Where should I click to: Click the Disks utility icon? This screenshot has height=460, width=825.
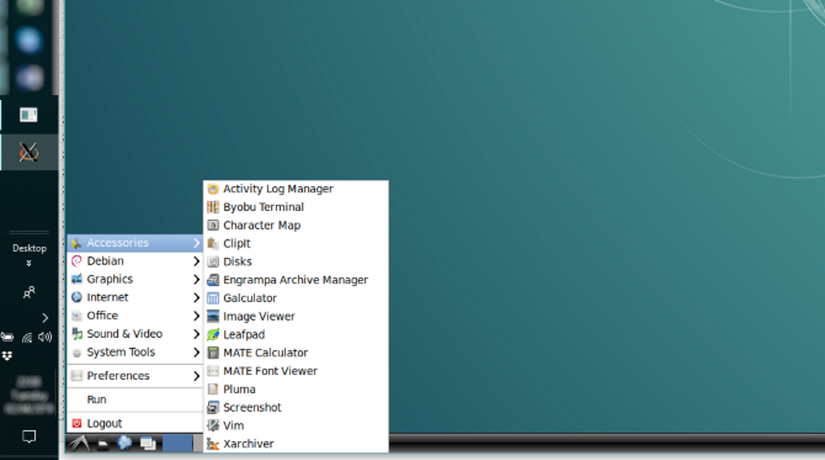click(213, 262)
